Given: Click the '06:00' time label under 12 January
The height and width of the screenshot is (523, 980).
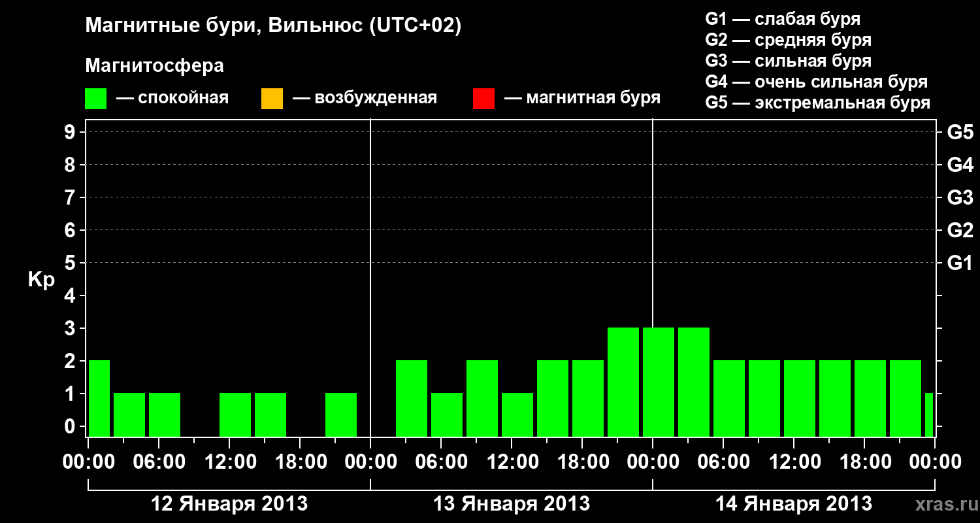Looking at the screenshot, I should (x=159, y=462).
